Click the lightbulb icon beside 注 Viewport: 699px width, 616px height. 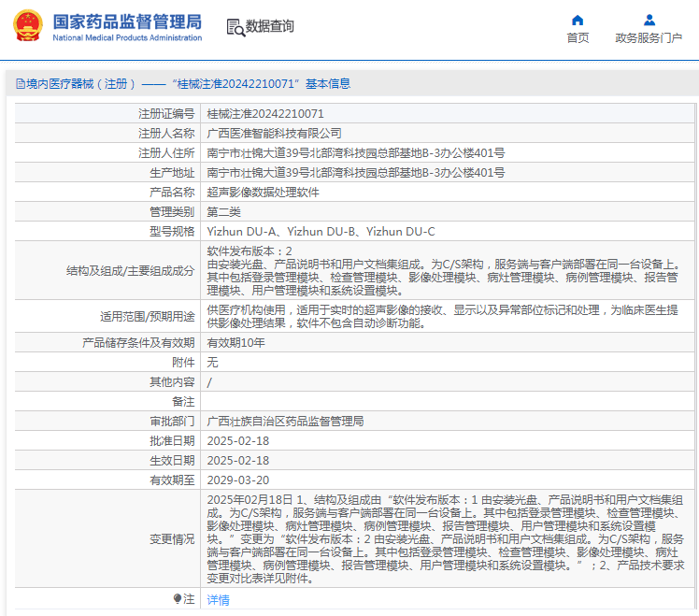pos(177,598)
